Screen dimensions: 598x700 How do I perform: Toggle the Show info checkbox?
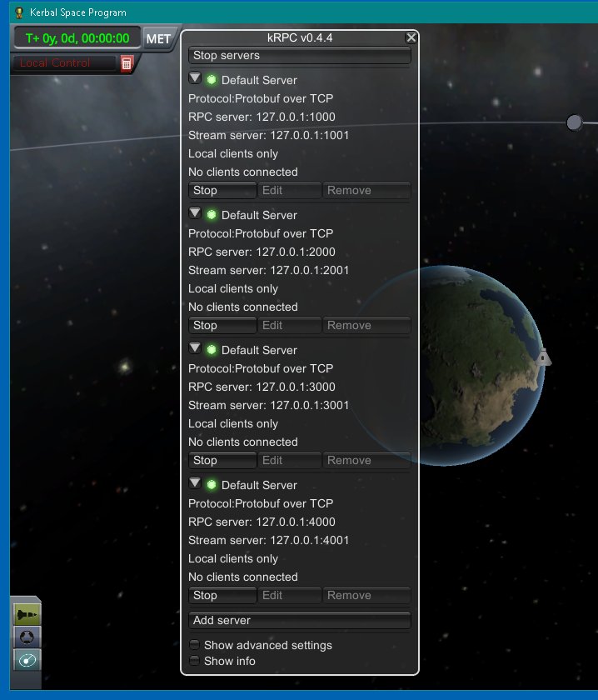(x=194, y=661)
